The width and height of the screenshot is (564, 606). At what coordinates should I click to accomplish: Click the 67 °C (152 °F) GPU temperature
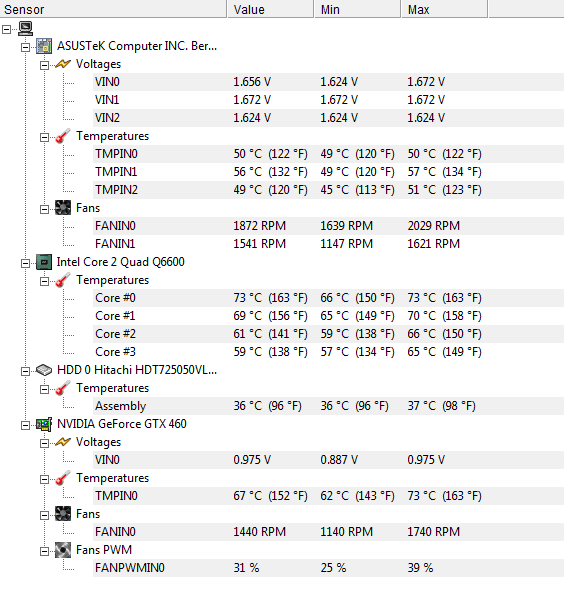pyautogui.click(x=270, y=496)
